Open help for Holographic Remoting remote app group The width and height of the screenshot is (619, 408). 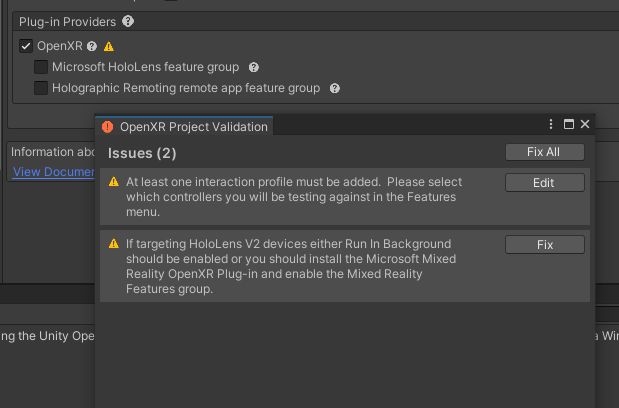point(335,88)
